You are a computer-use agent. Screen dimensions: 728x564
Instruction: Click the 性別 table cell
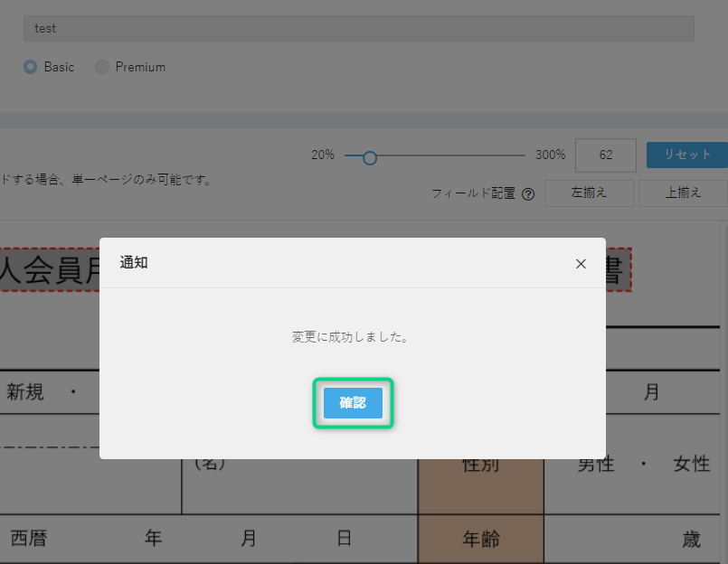pyautogui.click(x=480, y=466)
